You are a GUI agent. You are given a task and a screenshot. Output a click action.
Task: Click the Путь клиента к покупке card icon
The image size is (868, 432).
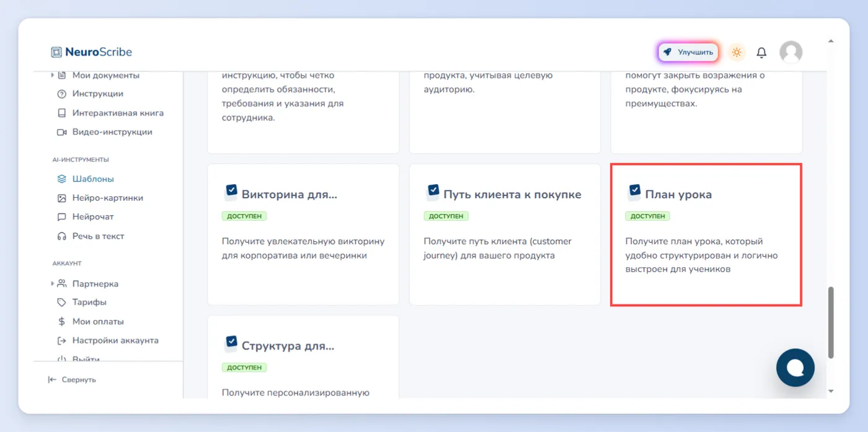[433, 192]
